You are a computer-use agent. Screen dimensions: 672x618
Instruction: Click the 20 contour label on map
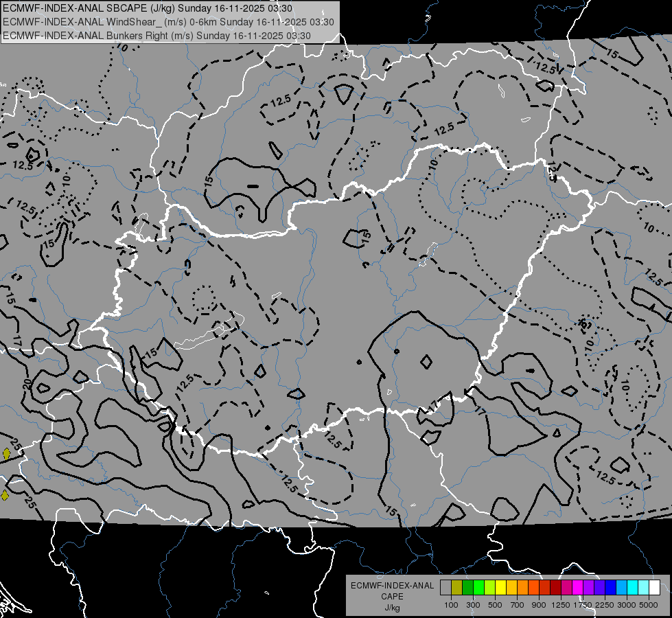pyautogui.click(x=27, y=384)
